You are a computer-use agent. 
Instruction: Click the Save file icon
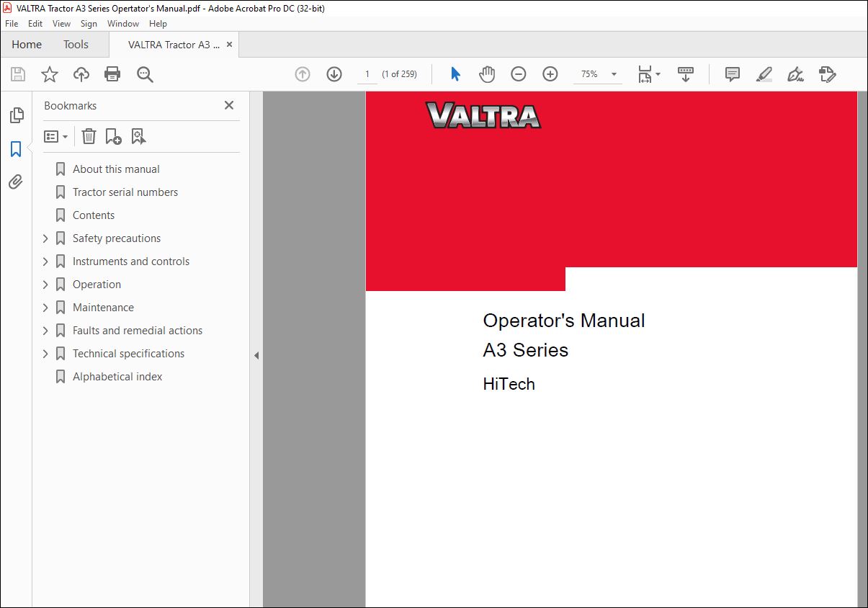coord(18,74)
